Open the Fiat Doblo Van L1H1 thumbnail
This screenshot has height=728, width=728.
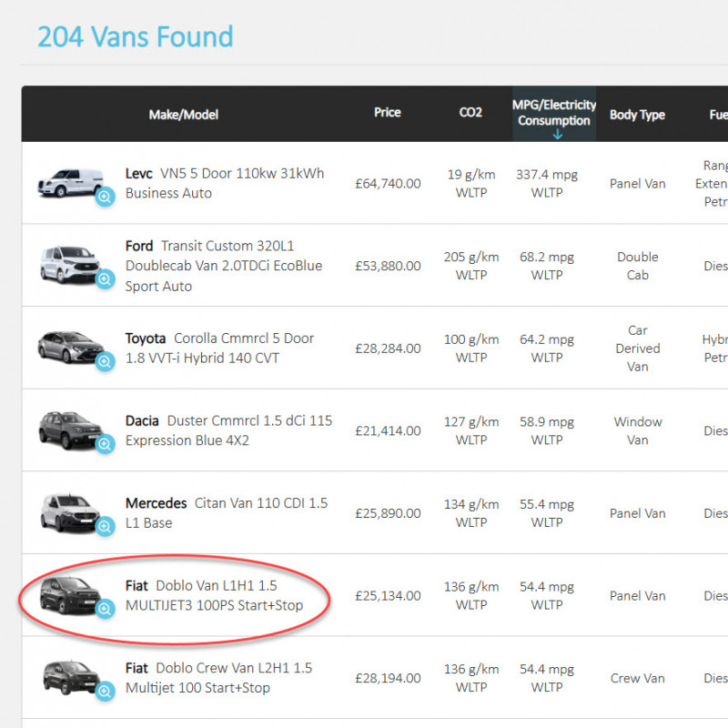tap(70, 595)
